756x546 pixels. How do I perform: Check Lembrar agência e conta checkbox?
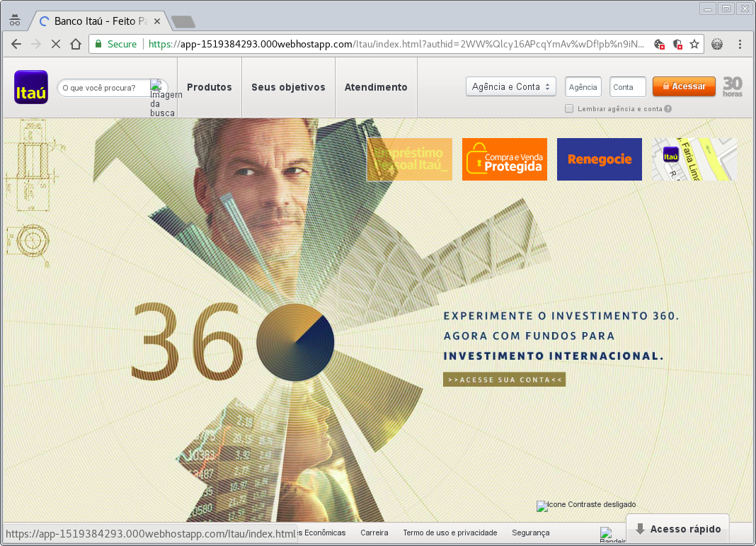click(569, 108)
